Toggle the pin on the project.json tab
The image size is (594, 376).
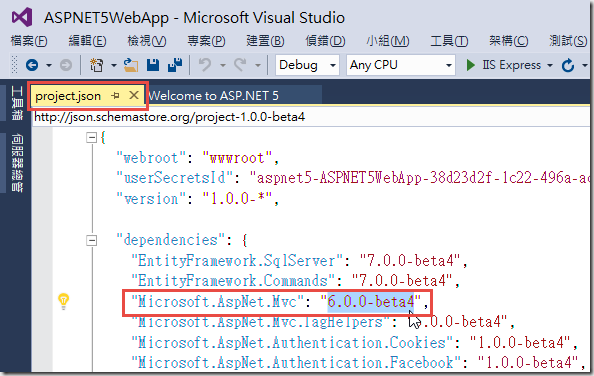coord(116,96)
